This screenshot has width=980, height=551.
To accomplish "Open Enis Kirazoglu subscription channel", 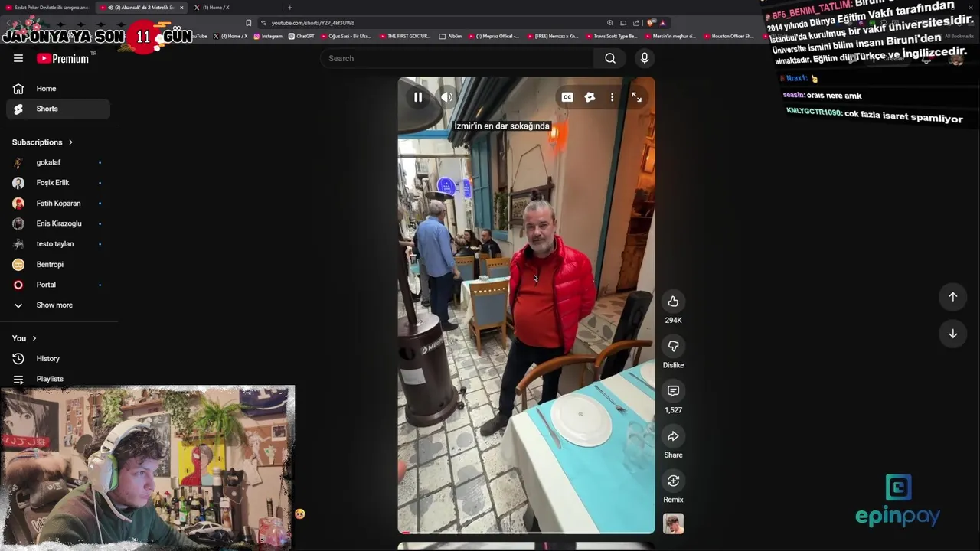I will click(58, 223).
